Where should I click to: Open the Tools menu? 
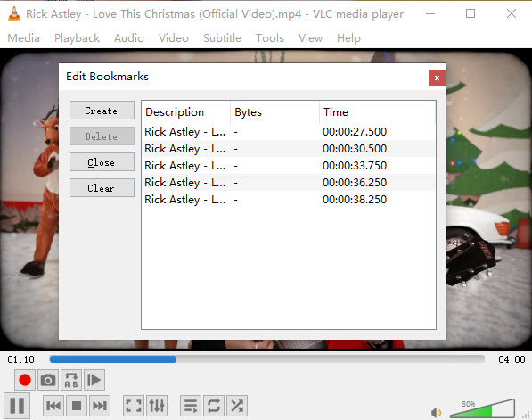tap(270, 38)
